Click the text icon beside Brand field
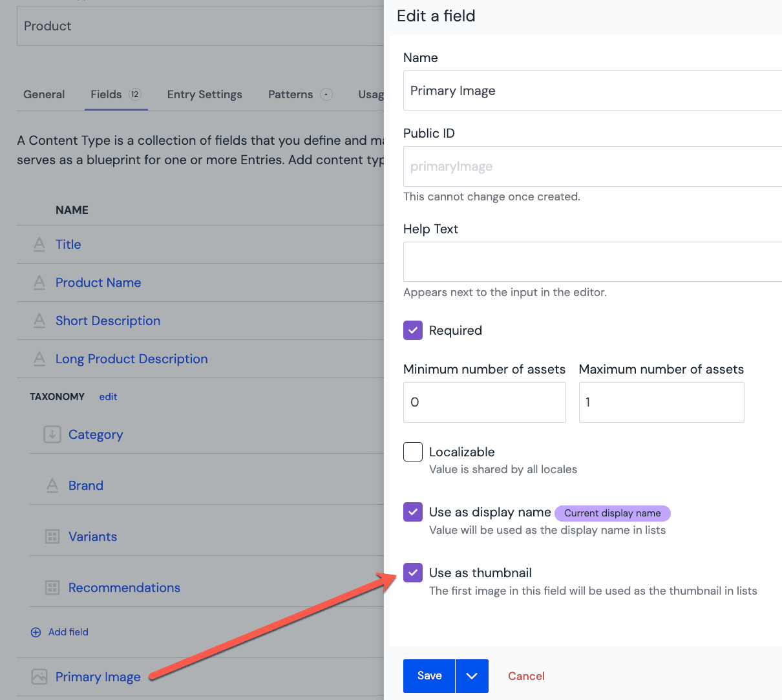This screenshot has width=782, height=700. tap(52, 485)
